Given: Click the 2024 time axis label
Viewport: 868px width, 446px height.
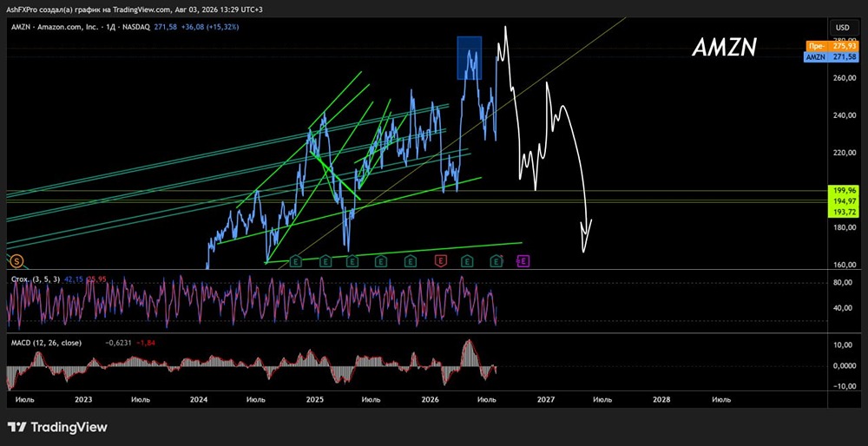Looking at the screenshot, I should [x=199, y=399].
